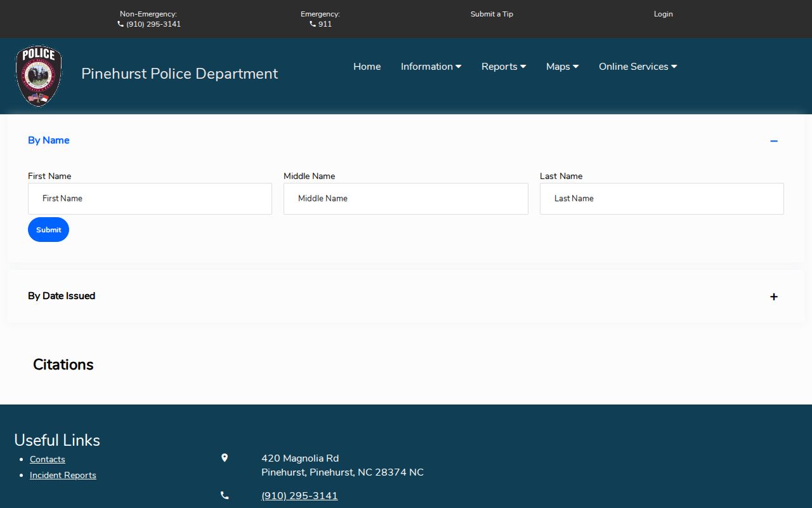Click the Login link

point(664,14)
